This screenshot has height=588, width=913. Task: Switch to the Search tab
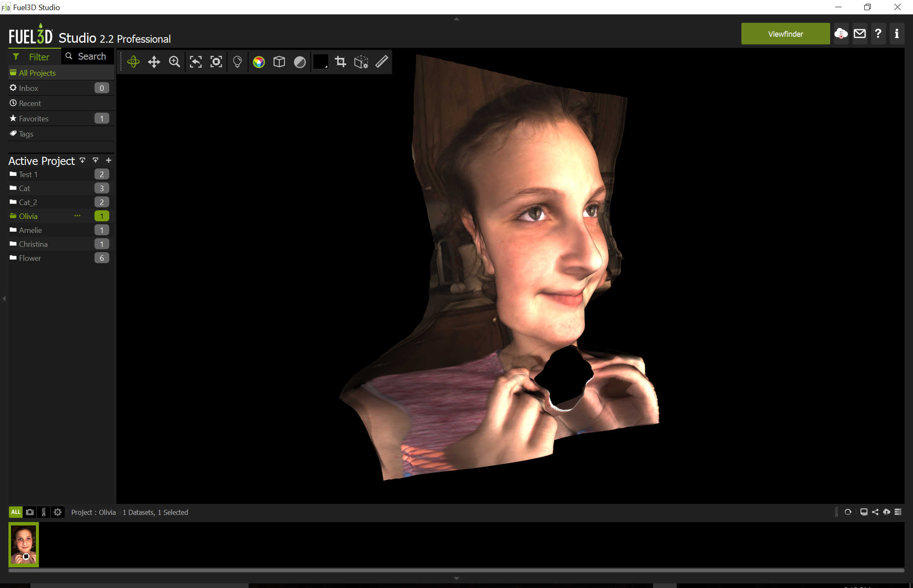87,56
